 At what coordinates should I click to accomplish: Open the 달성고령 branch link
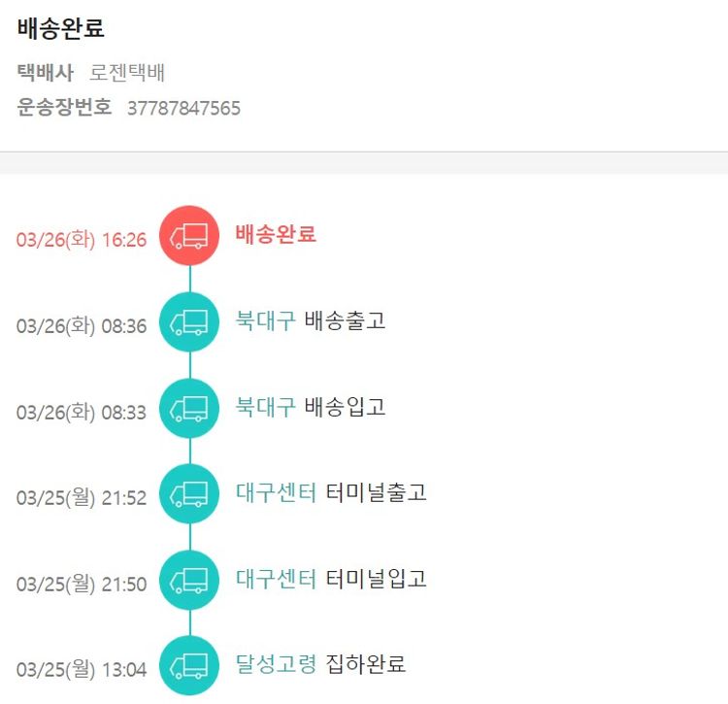[276, 664]
